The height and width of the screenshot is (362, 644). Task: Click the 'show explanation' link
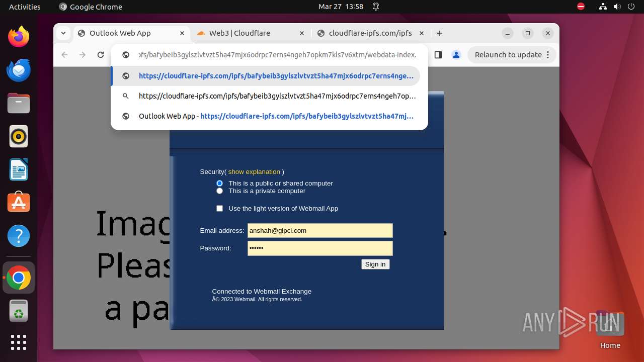254,172
